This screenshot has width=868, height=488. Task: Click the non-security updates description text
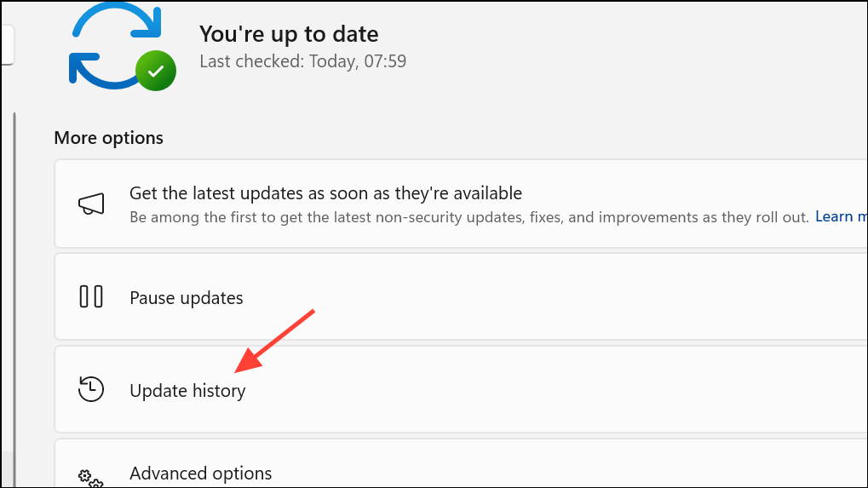tap(468, 217)
